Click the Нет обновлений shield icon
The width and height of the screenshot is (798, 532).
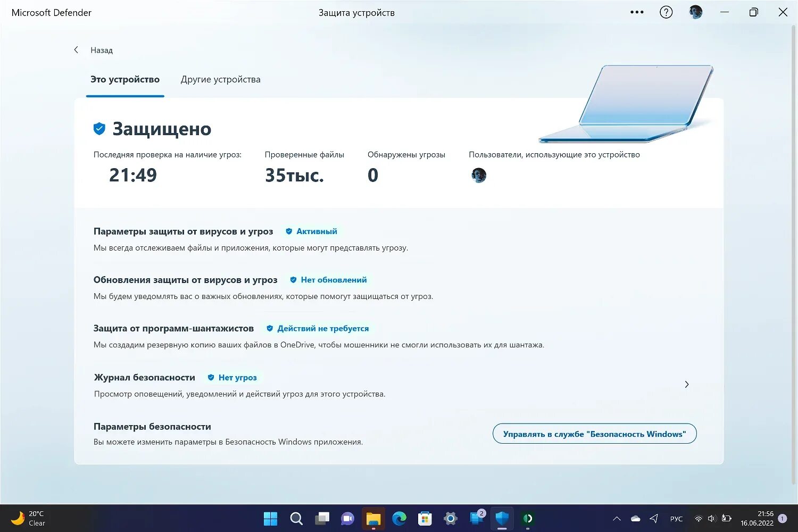point(293,280)
